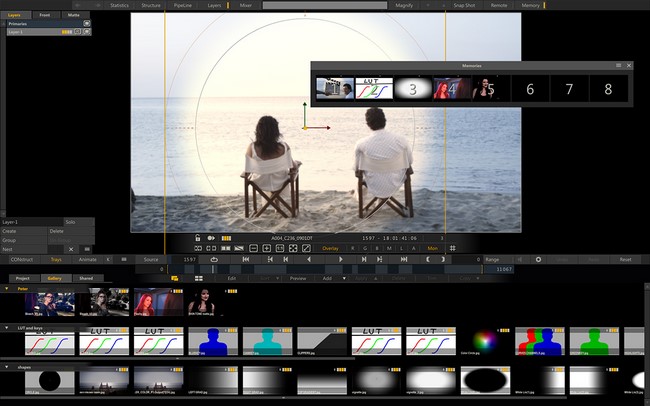Viewport: 650px width, 406px height.
Task: Click the zoom in plus icon
Action: coord(267,248)
